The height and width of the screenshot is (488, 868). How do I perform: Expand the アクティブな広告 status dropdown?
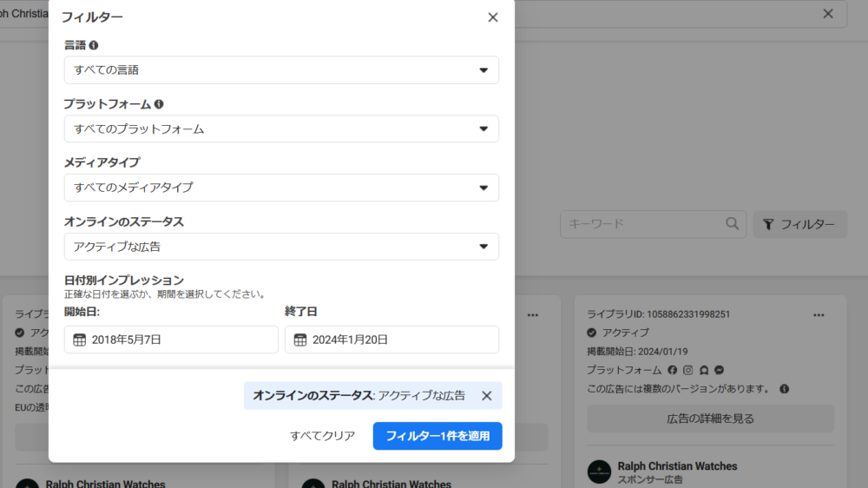point(281,247)
